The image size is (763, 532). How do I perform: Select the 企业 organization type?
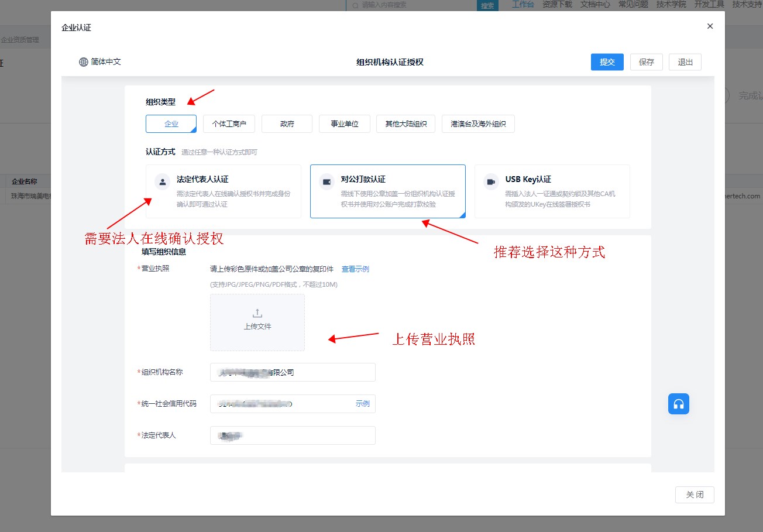click(x=171, y=124)
